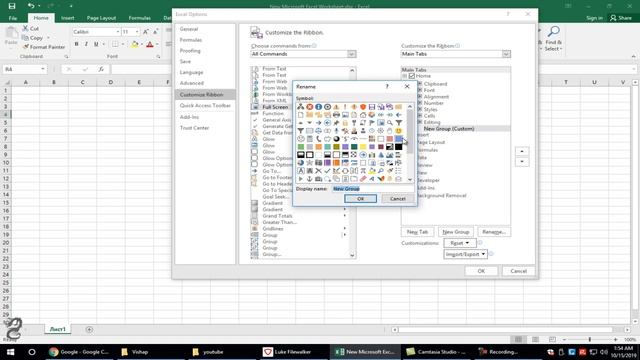
Task: Select the microphone symbol
Action: [336, 131]
